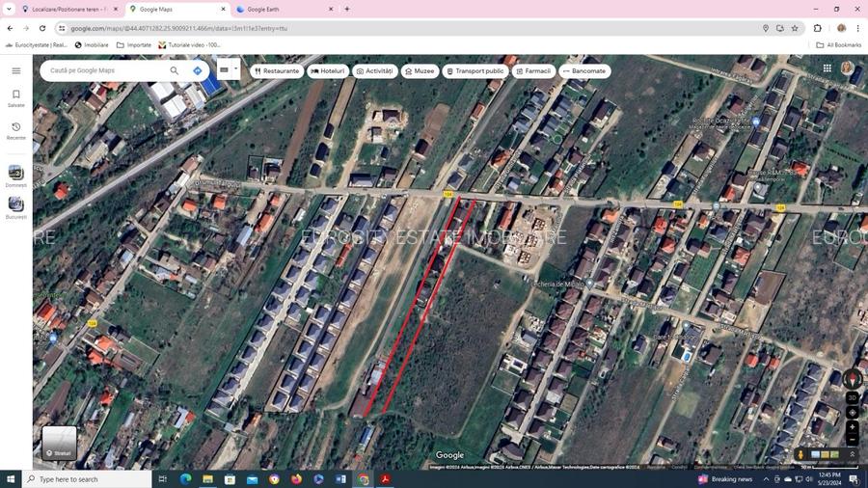Click the compass to reset map north
This screenshot has height=488, width=868.
coord(852,379)
